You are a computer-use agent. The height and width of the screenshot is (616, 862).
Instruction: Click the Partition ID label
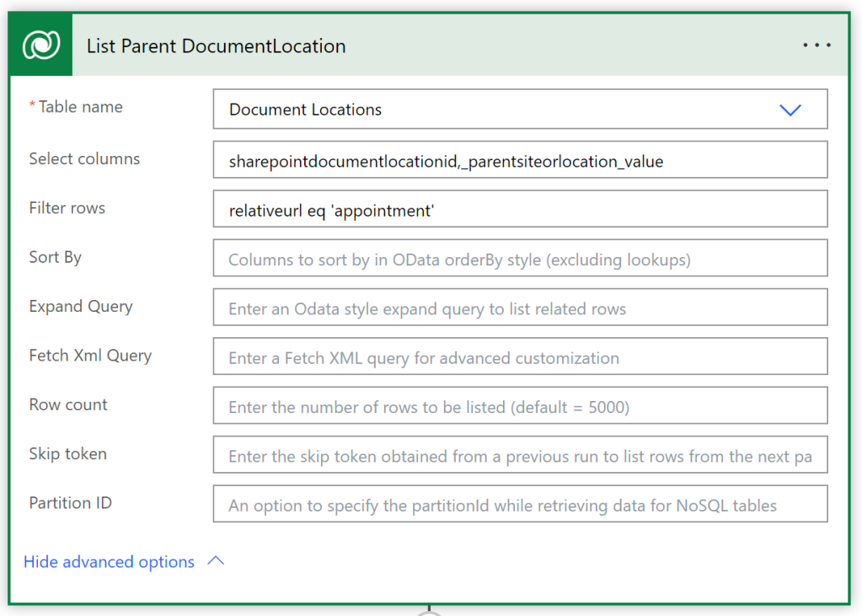pos(70,503)
